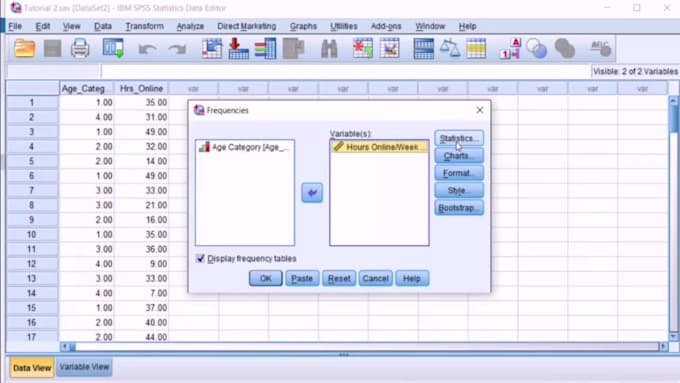Select Age Category in the variable list
The width and height of the screenshot is (680, 383).
pos(245,147)
